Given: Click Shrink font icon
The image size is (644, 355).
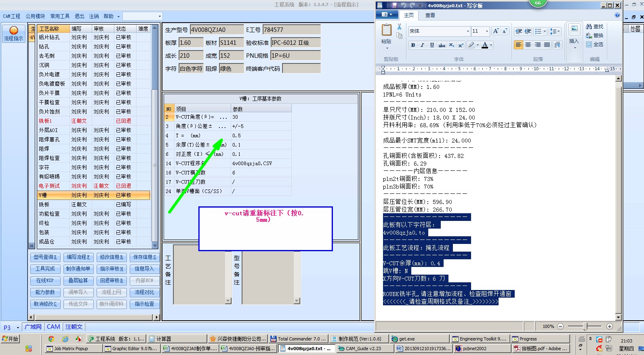Looking at the screenshot, I should [504, 31].
